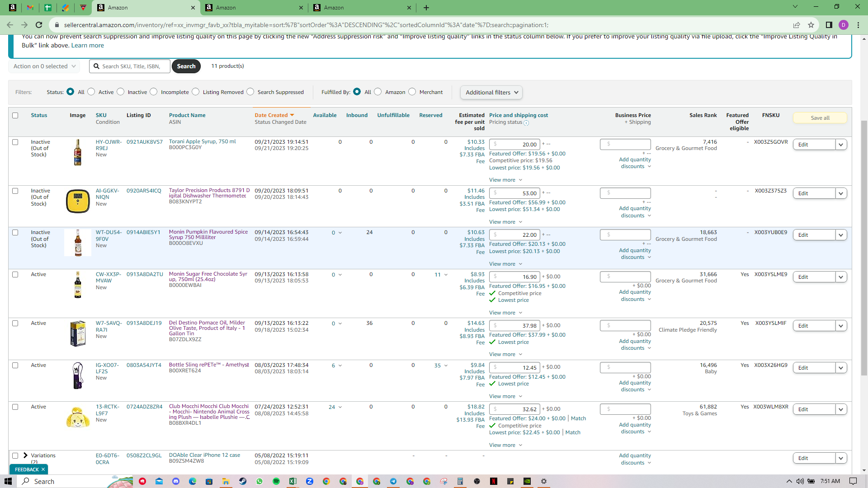The width and height of the screenshot is (868, 488).
Task: Open Edit dropdown arrow for Del Destino Pomace Oil
Action: pos(841,326)
